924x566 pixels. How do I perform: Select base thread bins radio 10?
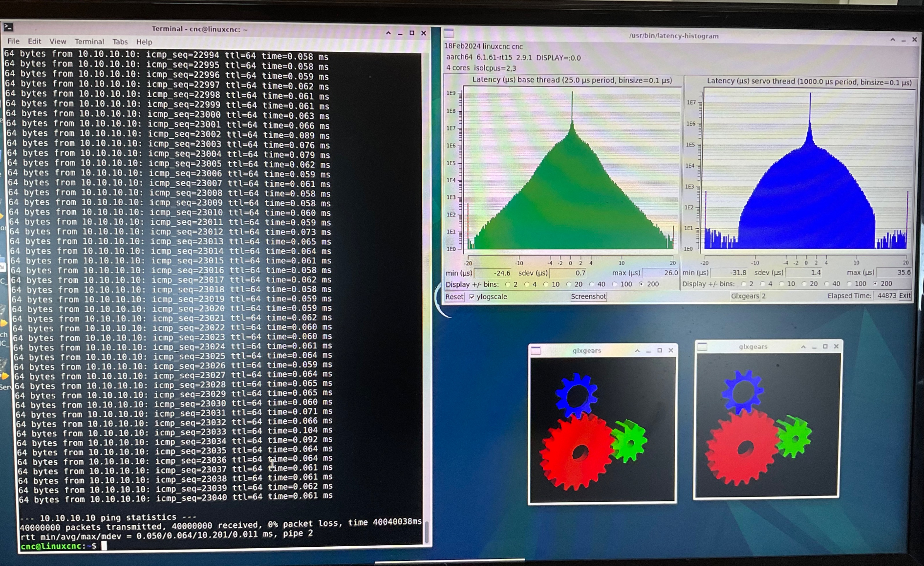(x=546, y=284)
